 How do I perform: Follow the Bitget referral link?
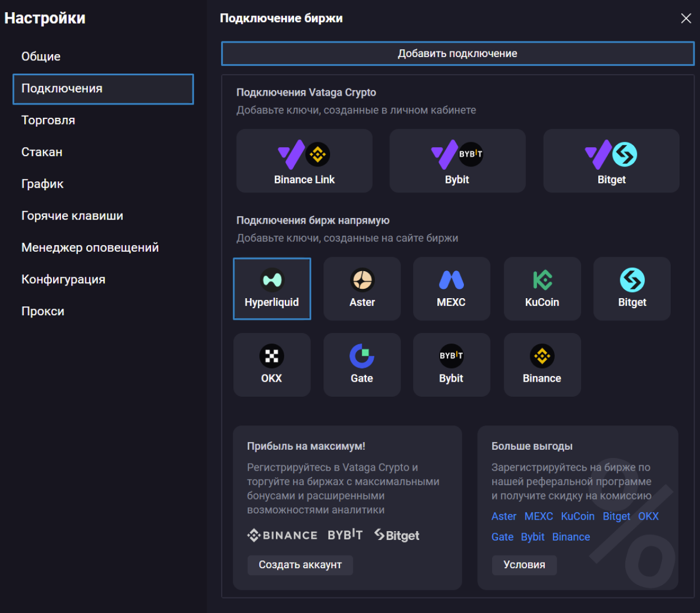(x=617, y=516)
